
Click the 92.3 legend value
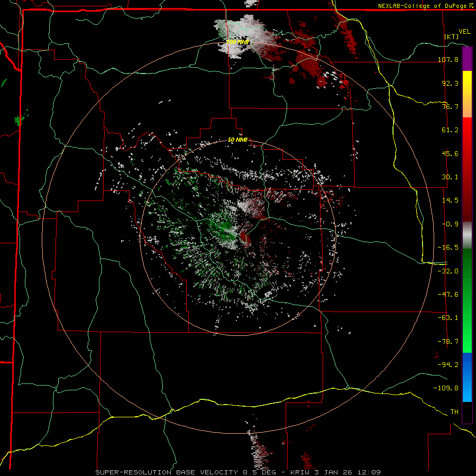click(450, 83)
